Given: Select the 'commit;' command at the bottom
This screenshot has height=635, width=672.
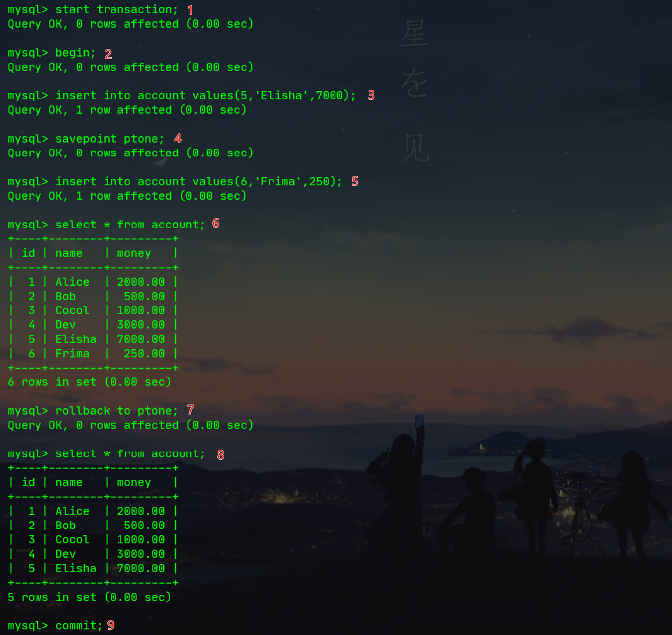Looking at the screenshot, I should coord(79,626).
